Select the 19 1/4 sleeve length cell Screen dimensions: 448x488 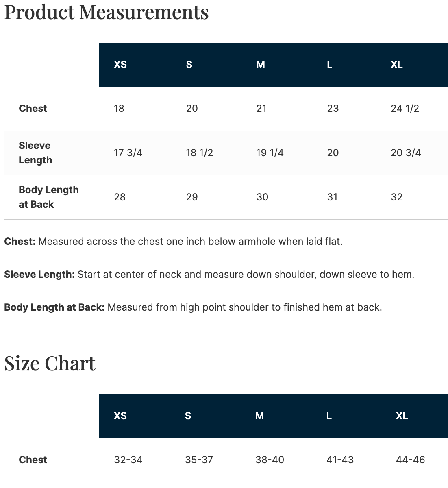pyautogui.click(x=270, y=153)
